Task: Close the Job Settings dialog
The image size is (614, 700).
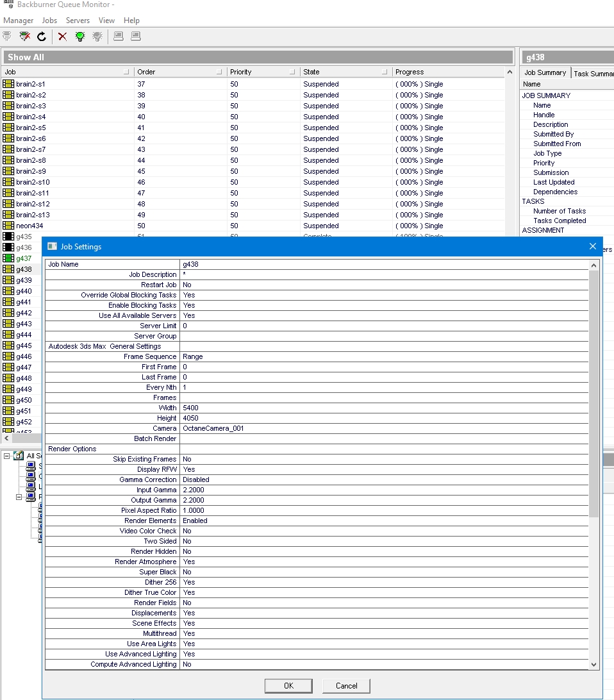Action: point(593,246)
